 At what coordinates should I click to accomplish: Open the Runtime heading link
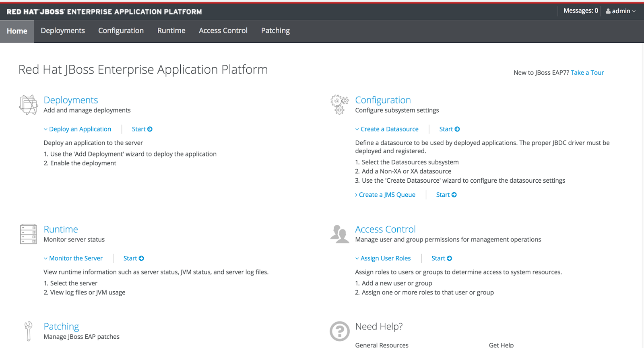[61, 229]
